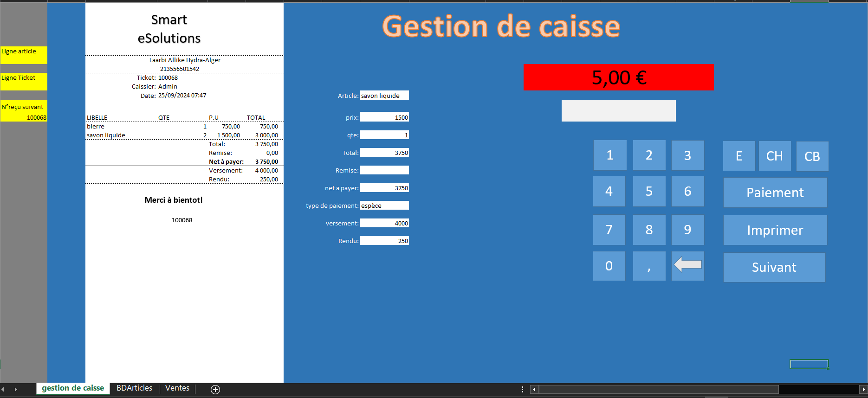Click ticket Rendu amount 250,00
The width and height of the screenshot is (868, 398).
[x=269, y=179]
